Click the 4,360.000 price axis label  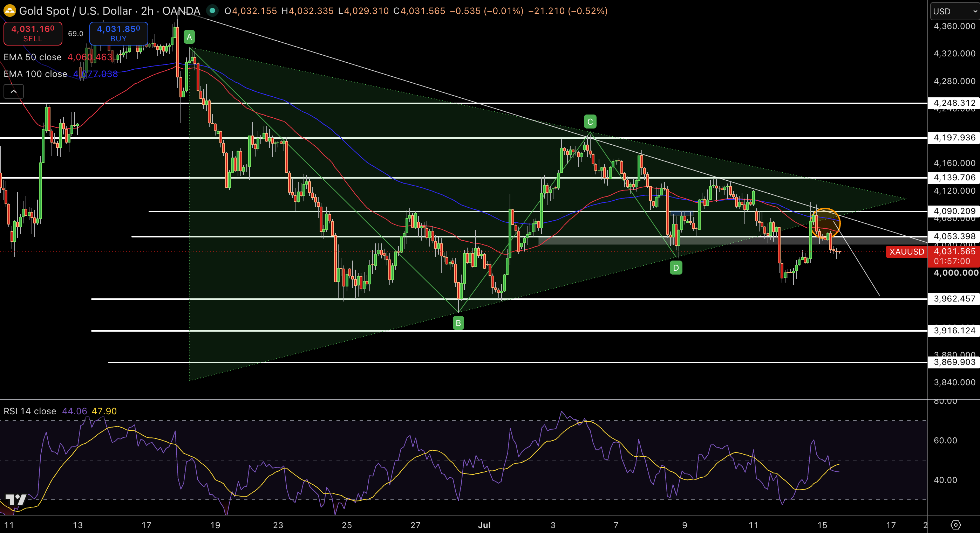point(954,26)
